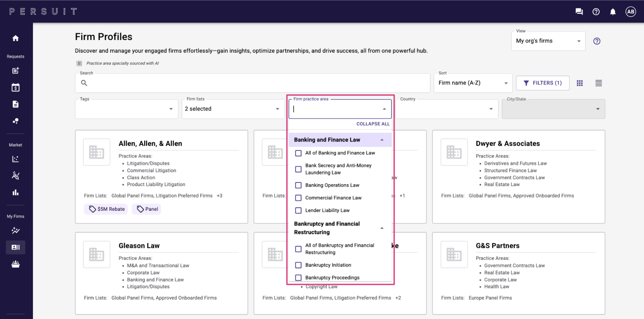
Task: Check Lender Liability Law
Action: 299,210
